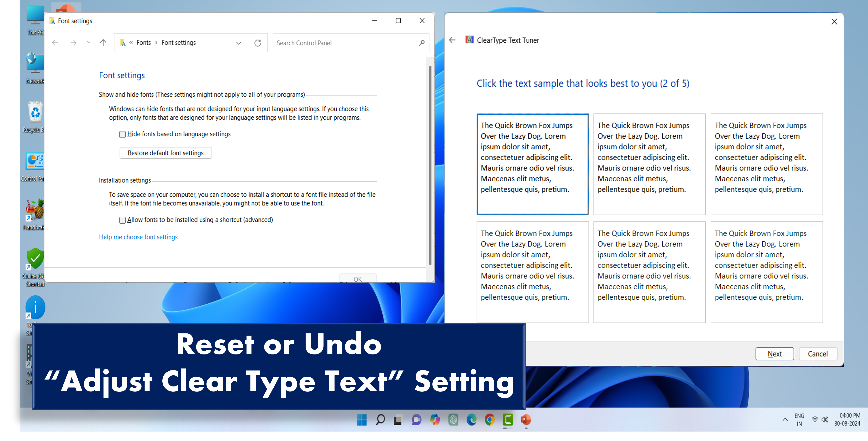Open Task View from the taskbar
This screenshot has height=441, width=868.
pos(398,420)
